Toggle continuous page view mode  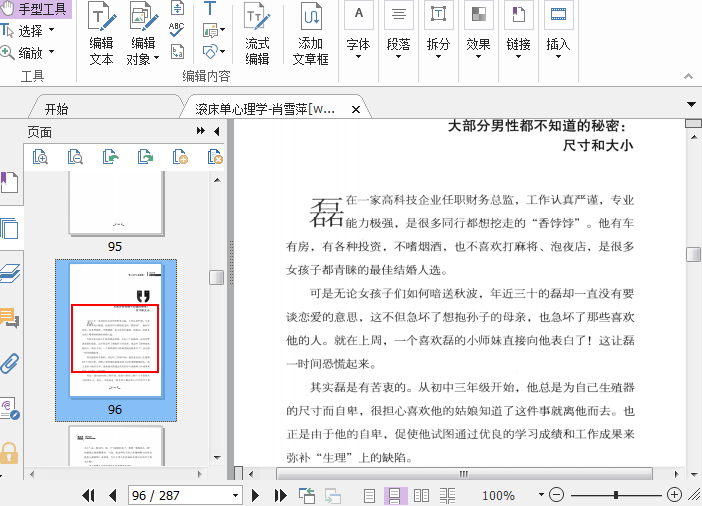(395, 495)
